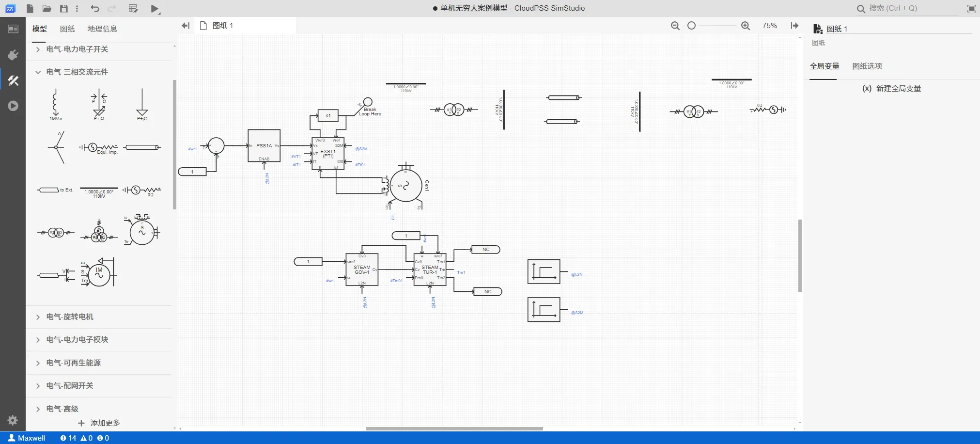The image size is (980, 444).
Task: Pick the 1MVar shunt inductor component
Action: pos(56,104)
